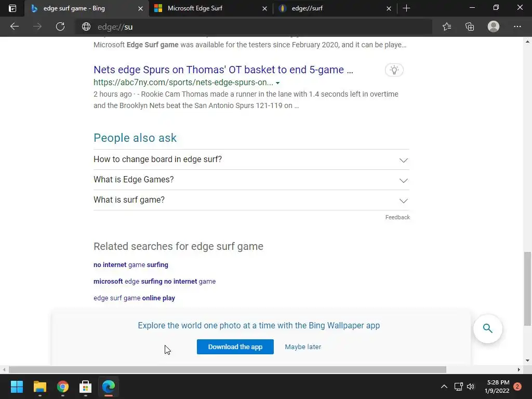Screen dimensions: 532x399
Task: Open Microsoft Store from taskbar
Action: click(86, 387)
